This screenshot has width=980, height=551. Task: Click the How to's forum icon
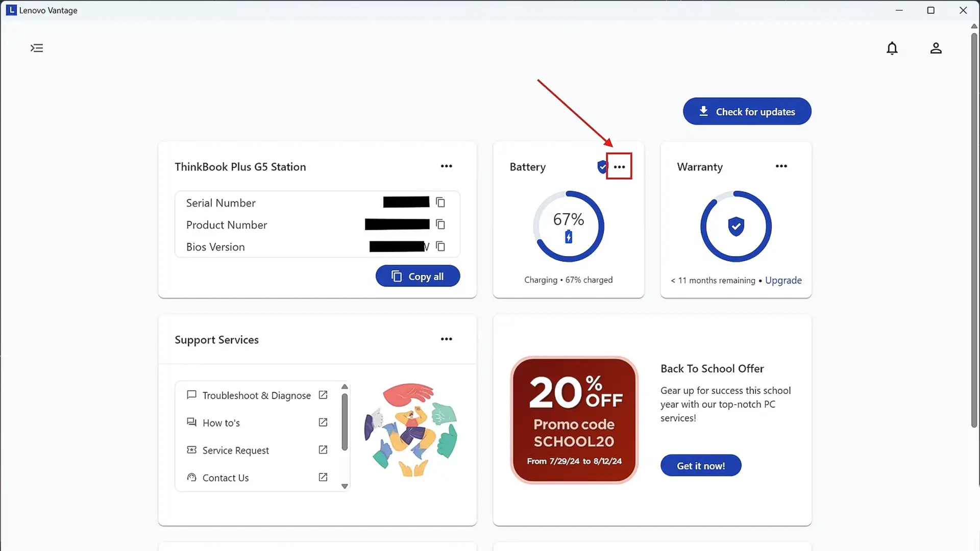pos(191,422)
